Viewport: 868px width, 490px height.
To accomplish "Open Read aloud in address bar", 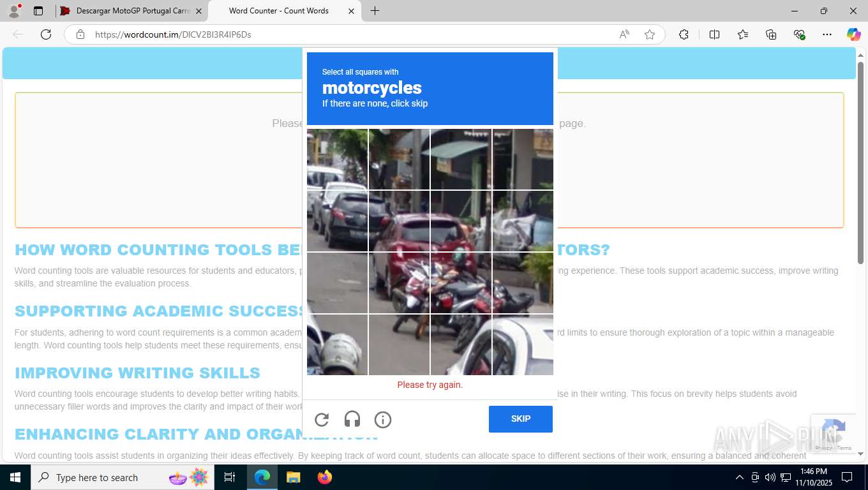I will click(x=624, y=34).
